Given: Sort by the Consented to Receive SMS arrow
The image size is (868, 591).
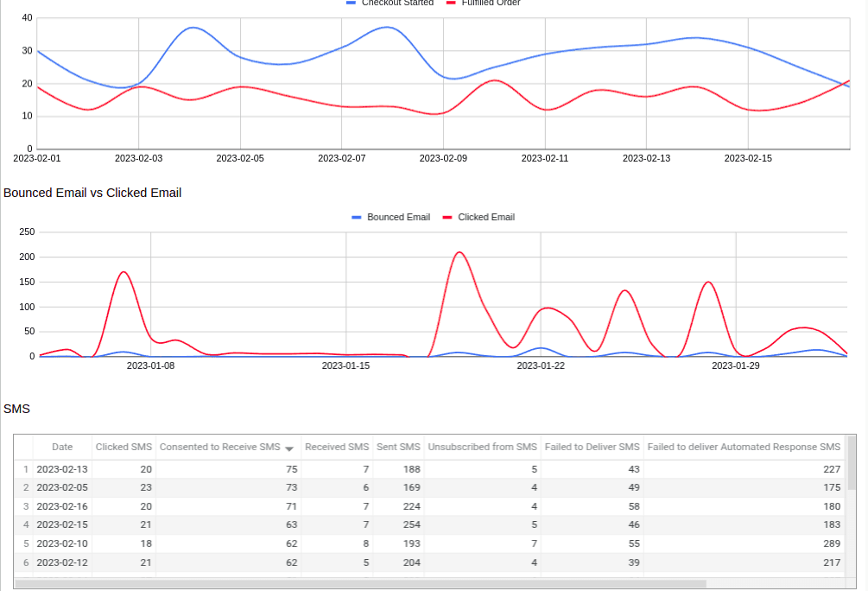Looking at the screenshot, I should [289, 448].
